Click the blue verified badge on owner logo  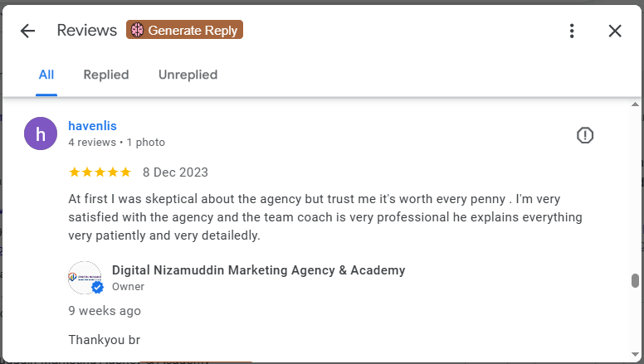click(x=97, y=288)
